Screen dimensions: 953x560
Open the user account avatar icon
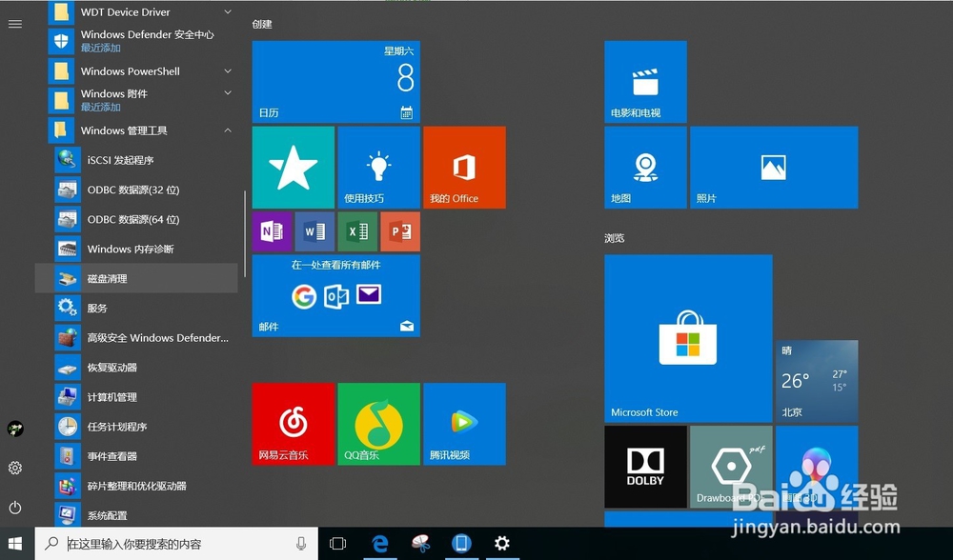click(15, 429)
